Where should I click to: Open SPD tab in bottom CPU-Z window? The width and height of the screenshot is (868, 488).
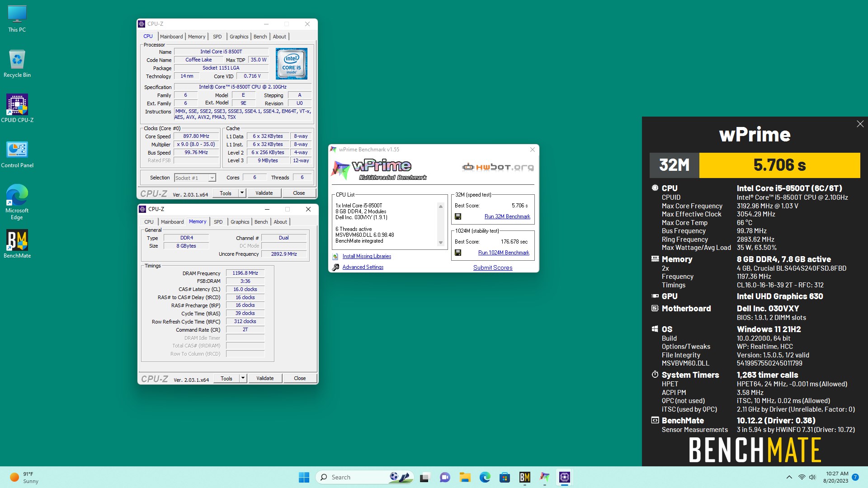[x=218, y=222]
